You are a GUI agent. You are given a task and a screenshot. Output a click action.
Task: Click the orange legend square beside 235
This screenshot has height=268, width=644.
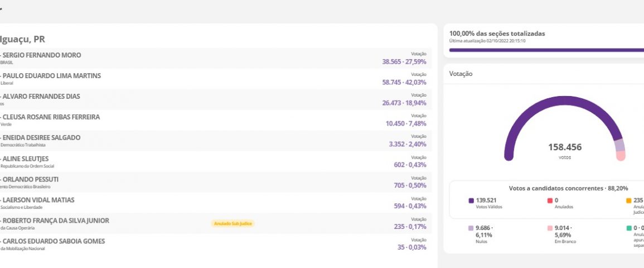coord(629,200)
